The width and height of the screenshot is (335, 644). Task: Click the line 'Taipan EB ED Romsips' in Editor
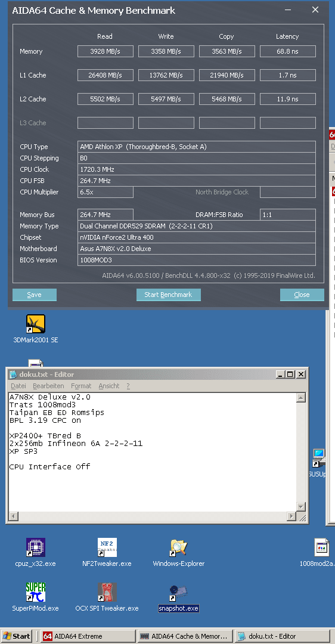57,413
